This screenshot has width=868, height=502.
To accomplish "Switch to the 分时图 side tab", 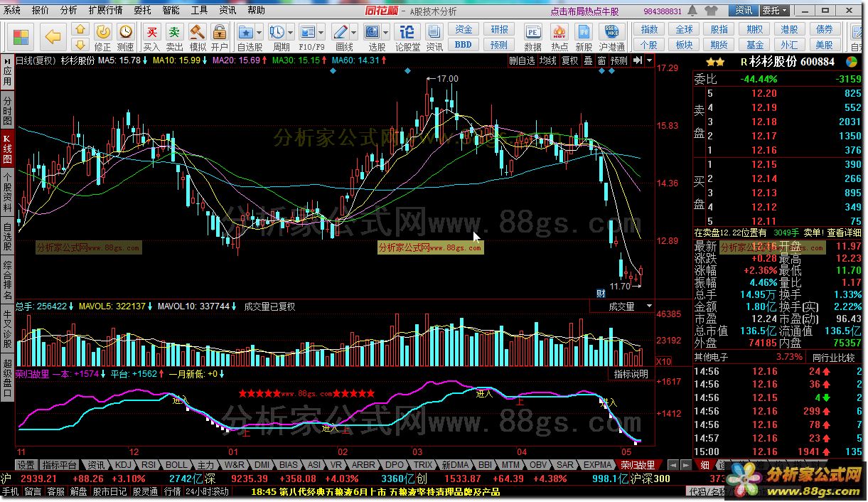I will point(7,110).
